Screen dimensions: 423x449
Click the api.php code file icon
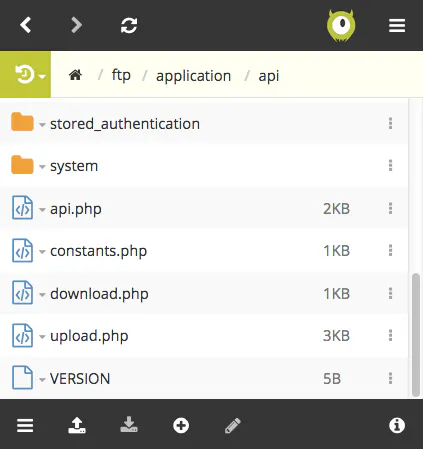22,208
